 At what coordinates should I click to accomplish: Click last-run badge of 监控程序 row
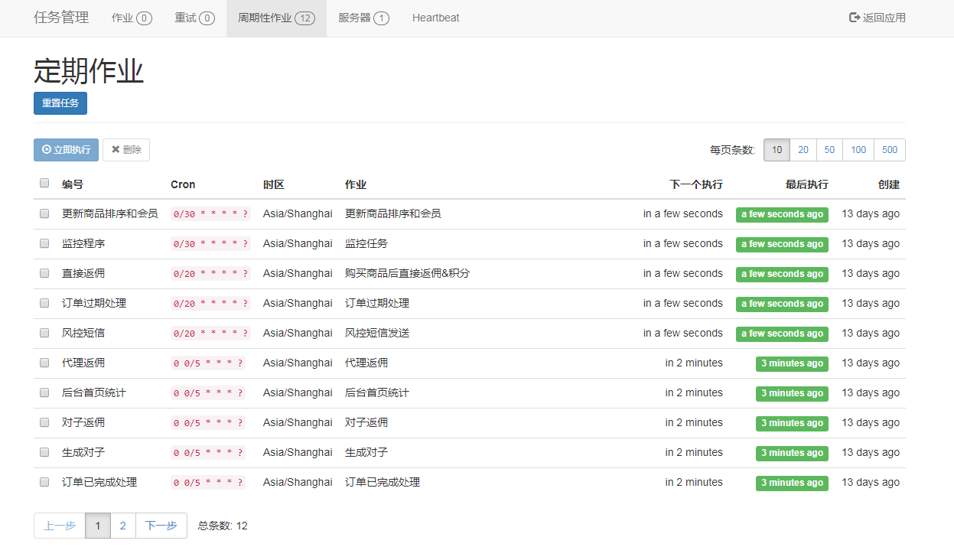(x=782, y=244)
